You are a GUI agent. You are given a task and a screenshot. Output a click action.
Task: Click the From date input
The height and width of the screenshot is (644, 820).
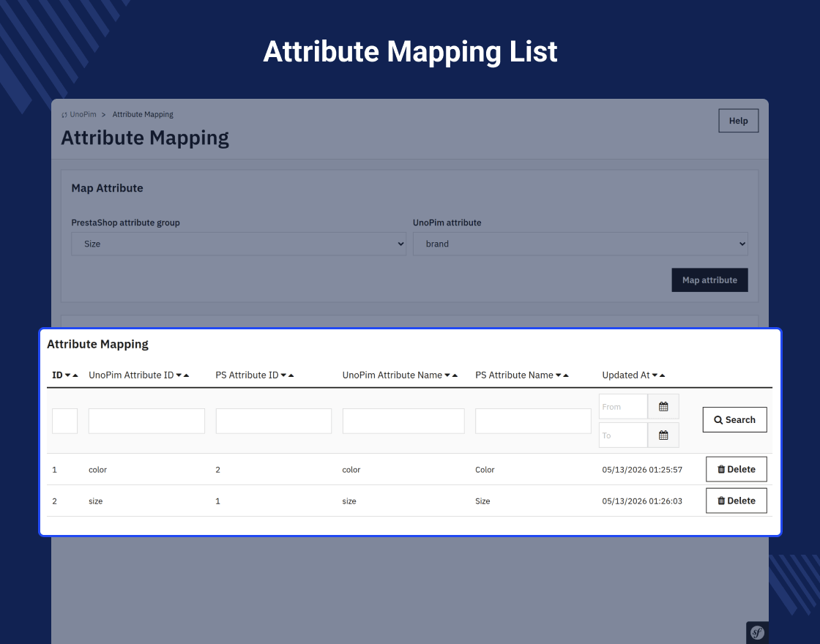pyautogui.click(x=623, y=407)
